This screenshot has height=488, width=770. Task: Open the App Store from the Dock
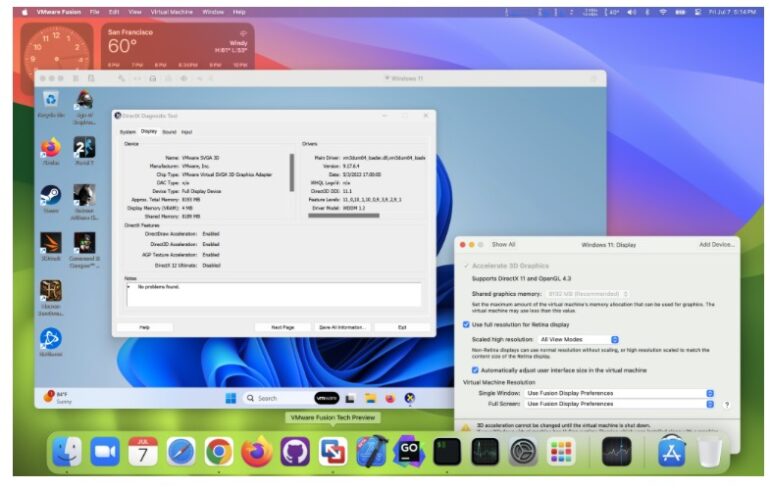pyautogui.click(x=672, y=451)
